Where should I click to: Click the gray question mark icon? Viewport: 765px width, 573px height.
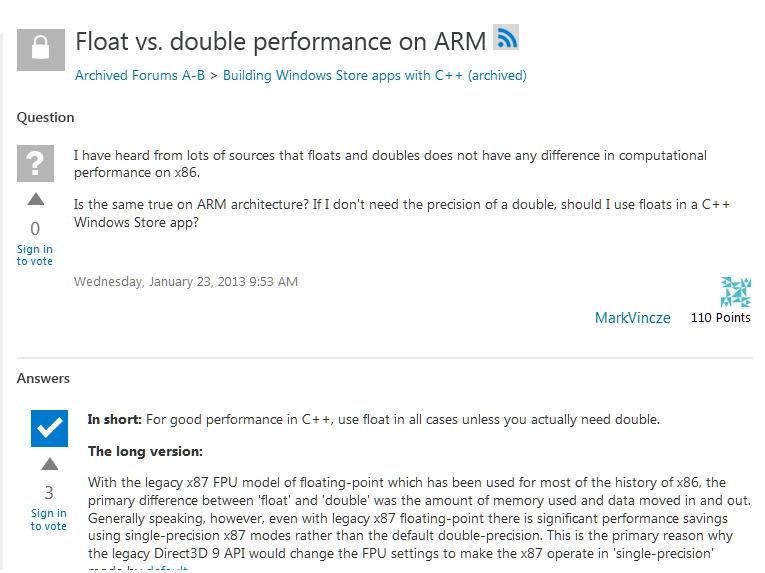coord(36,164)
